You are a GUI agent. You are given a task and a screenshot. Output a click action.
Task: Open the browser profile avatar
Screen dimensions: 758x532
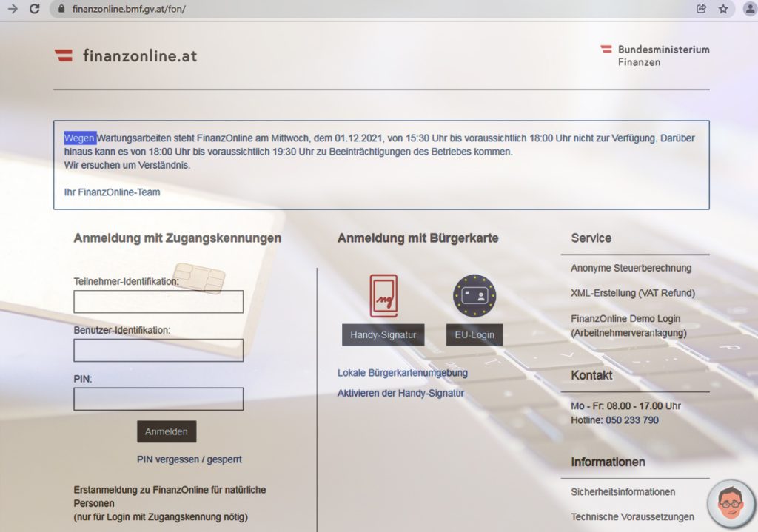coord(750,9)
